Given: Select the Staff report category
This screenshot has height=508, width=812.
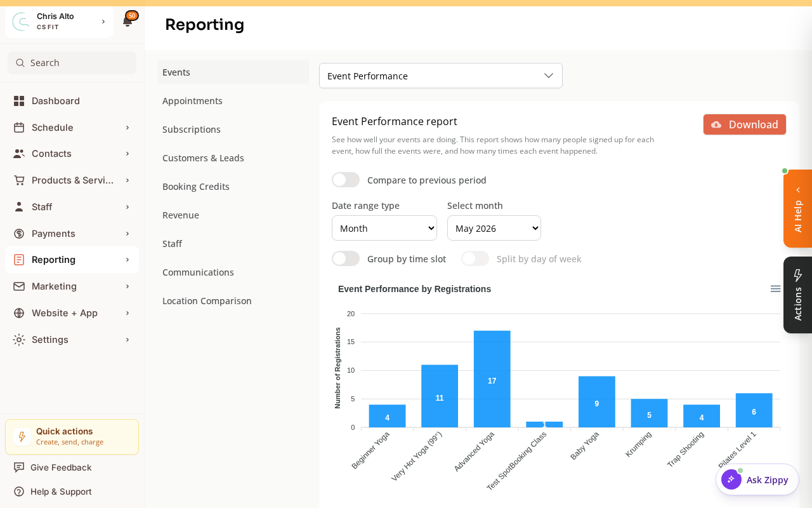Looking at the screenshot, I should click(x=233, y=243).
